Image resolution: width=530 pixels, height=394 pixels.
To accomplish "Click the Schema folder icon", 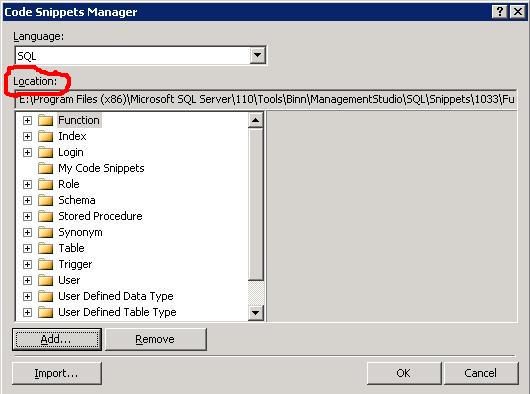I will click(x=45, y=200).
